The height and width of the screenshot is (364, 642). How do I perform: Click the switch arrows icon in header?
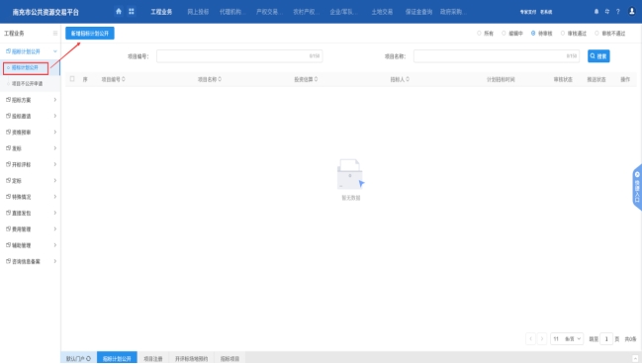606,12
